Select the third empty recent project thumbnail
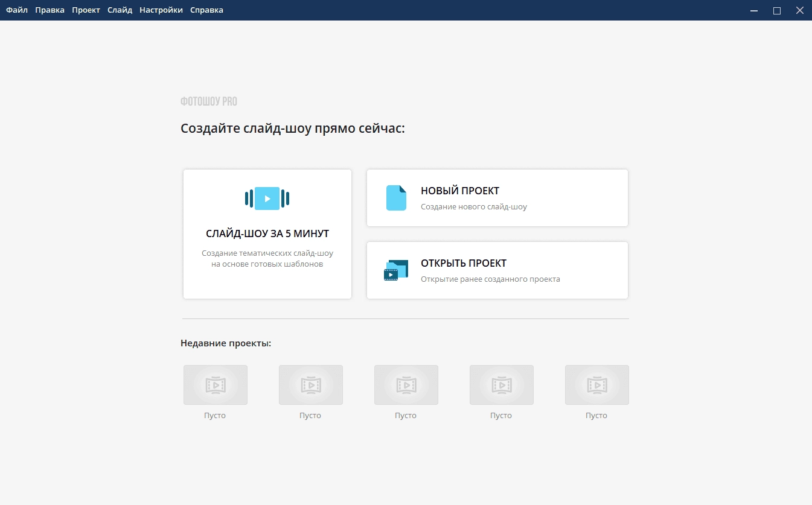The image size is (812, 505). click(x=406, y=385)
